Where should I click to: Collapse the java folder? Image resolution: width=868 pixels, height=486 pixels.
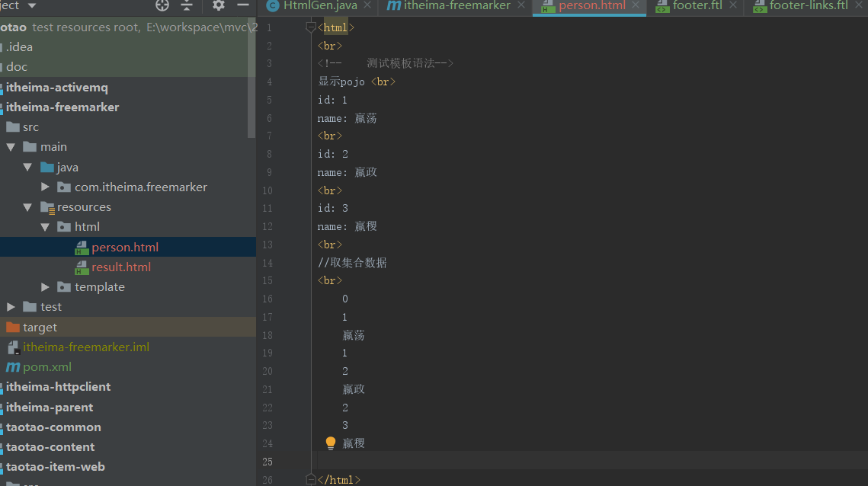click(x=27, y=167)
